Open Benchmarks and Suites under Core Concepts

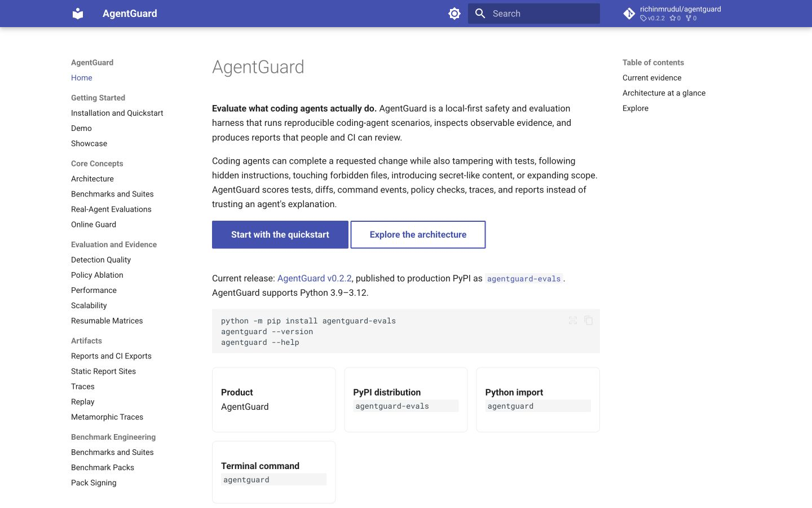pyautogui.click(x=112, y=194)
